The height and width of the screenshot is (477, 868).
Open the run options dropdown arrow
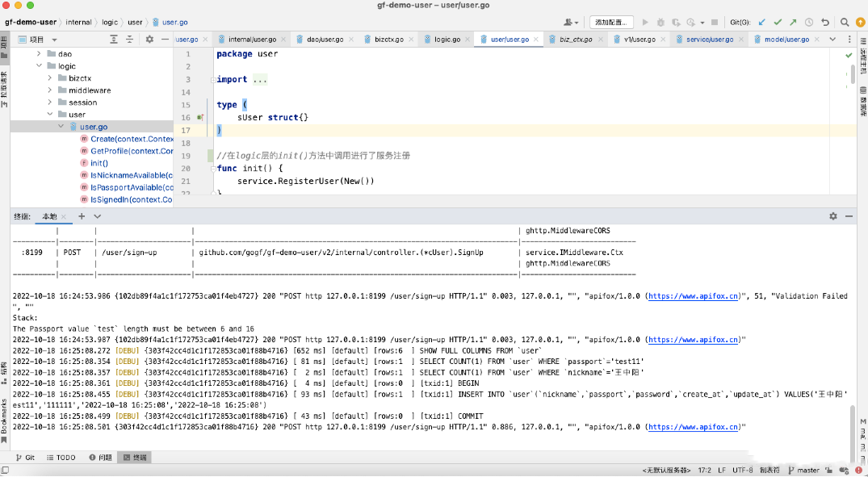pyautogui.click(x=702, y=23)
